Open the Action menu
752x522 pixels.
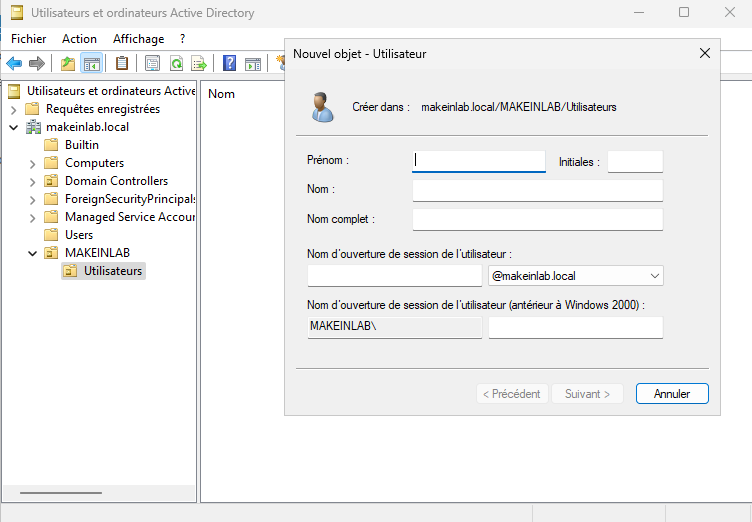(79, 39)
